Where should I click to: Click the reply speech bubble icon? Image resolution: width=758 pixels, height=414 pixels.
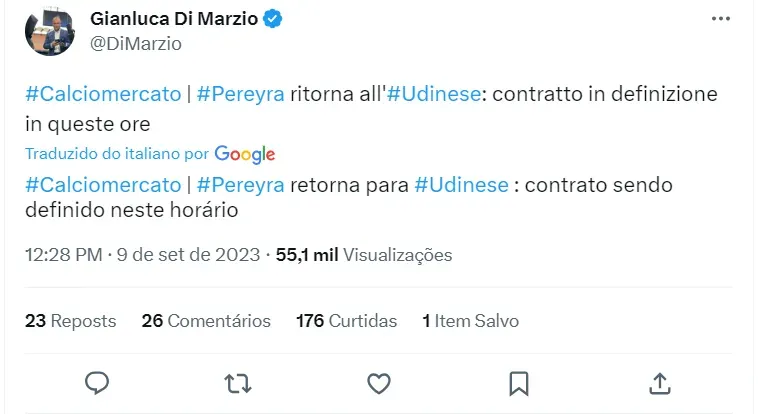tap(97, 383)
